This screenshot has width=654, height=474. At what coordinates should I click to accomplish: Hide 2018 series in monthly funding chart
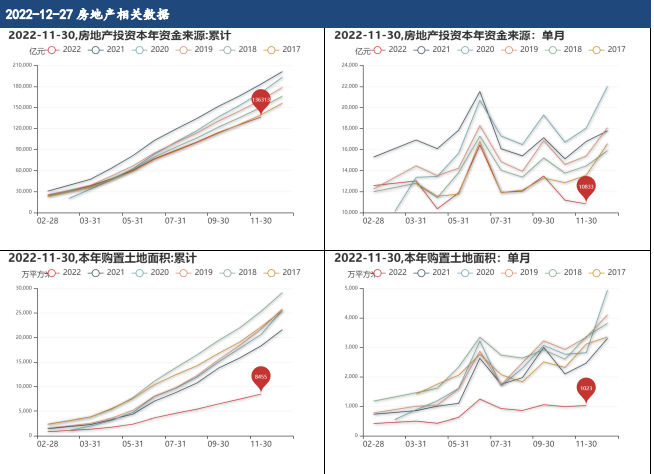554,49
